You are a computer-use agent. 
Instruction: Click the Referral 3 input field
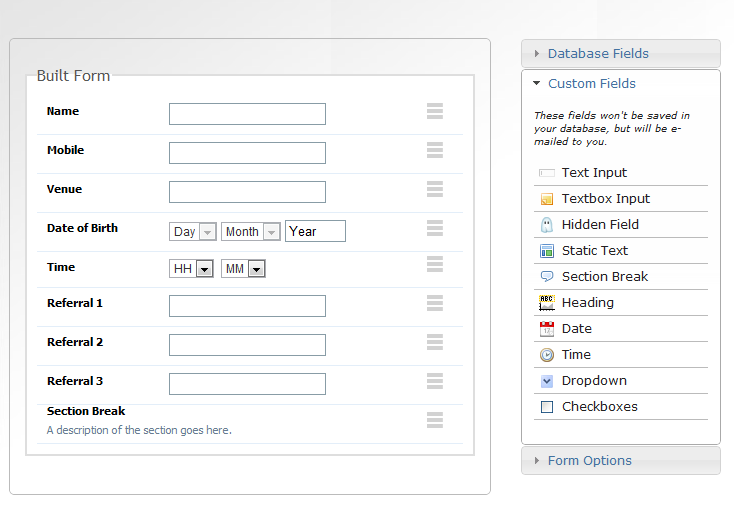[247, 384]
